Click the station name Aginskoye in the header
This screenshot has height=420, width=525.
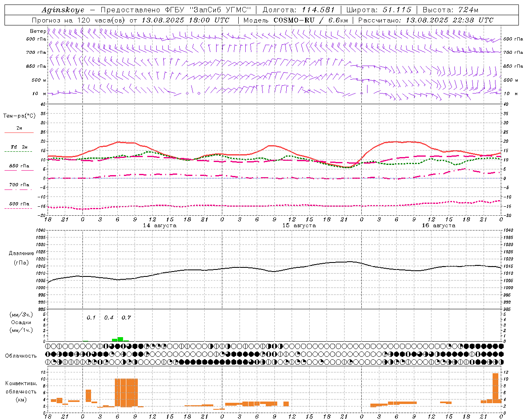point(63,10)
